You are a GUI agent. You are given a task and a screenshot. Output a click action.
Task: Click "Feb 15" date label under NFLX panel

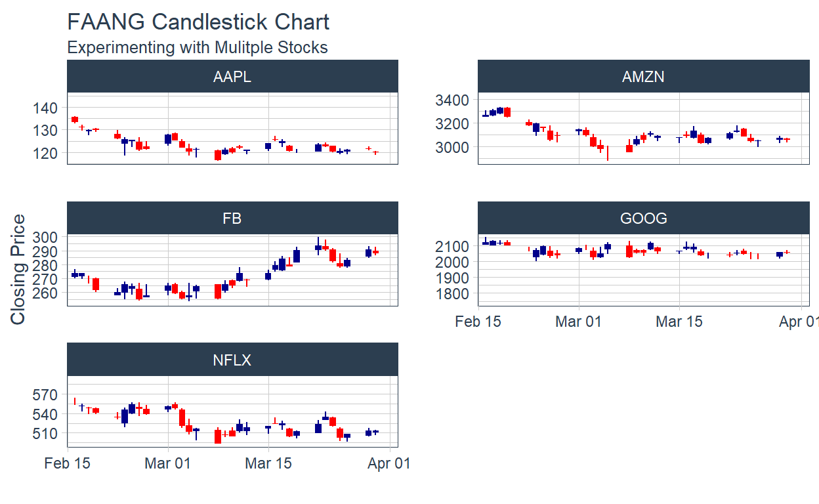point(67,464)
